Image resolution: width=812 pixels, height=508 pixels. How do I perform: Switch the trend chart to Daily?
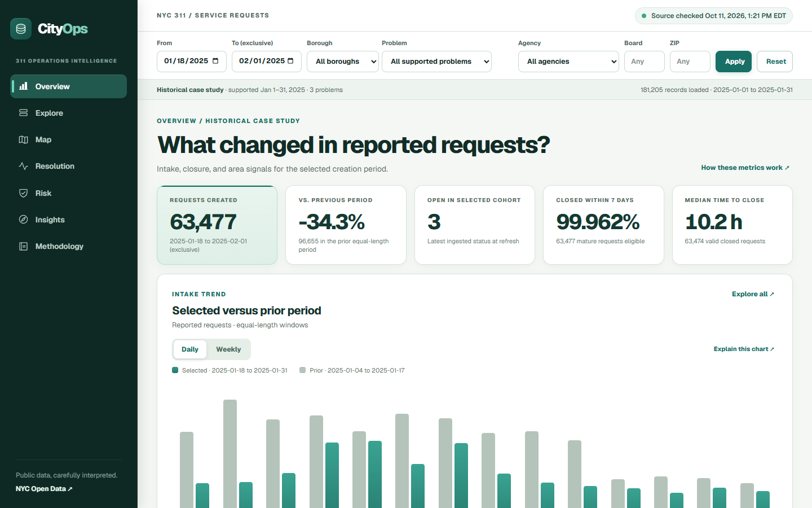pyautogui.click(x=190, y=349)
